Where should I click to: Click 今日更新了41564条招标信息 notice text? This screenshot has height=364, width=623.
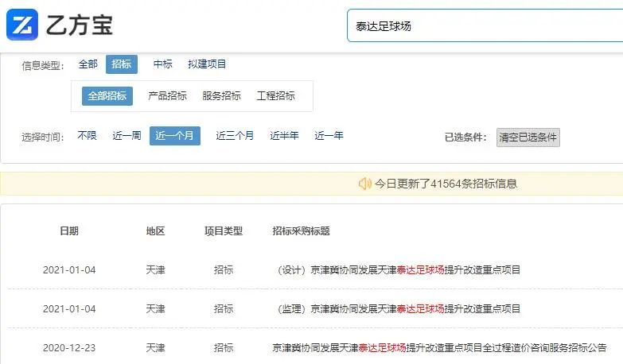[x=446, y=184]
